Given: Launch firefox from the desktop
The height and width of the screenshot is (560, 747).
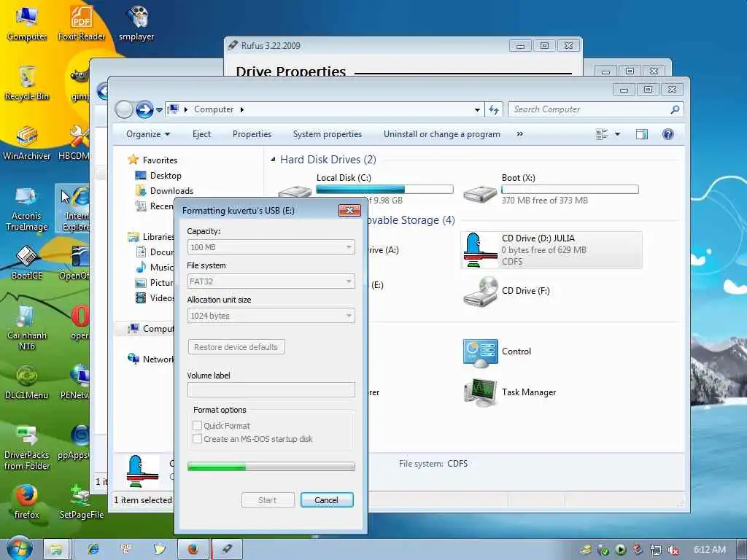Looking at the screenshot, I should click(x=27, y=502).
